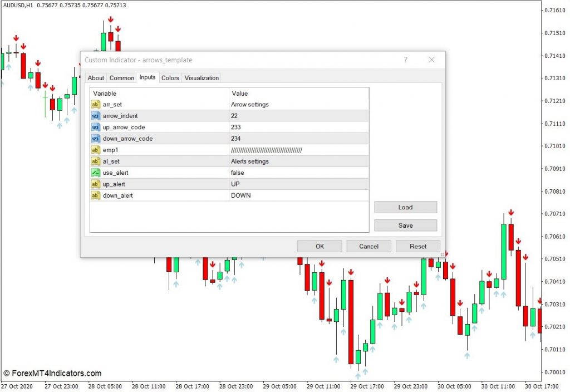
Task: Click the Reset button
Action: (418, 246)
